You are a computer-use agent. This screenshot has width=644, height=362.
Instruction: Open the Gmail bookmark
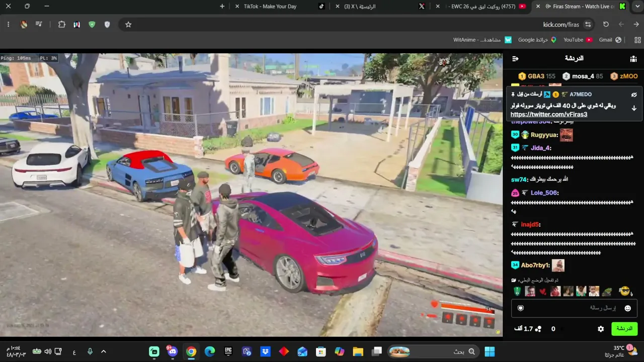(x=610, y=40)
